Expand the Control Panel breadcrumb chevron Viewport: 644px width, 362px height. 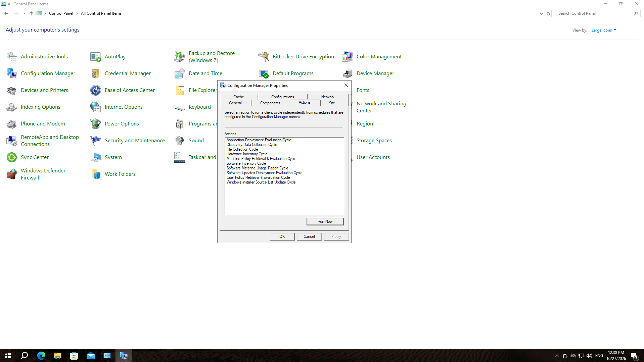point(77,13)
